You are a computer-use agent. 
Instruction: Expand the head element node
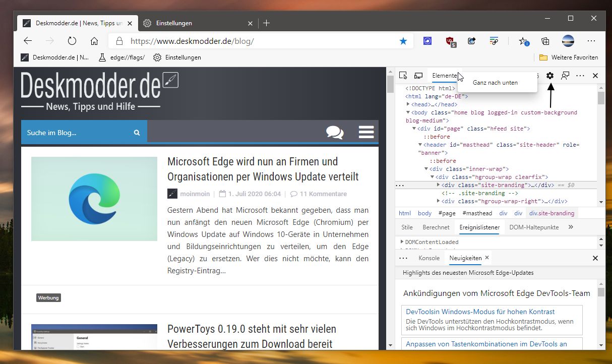pos(408,104)
